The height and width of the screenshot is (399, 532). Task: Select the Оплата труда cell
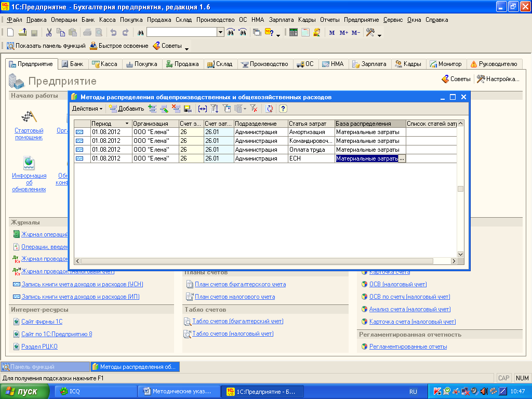click(311, 150)
